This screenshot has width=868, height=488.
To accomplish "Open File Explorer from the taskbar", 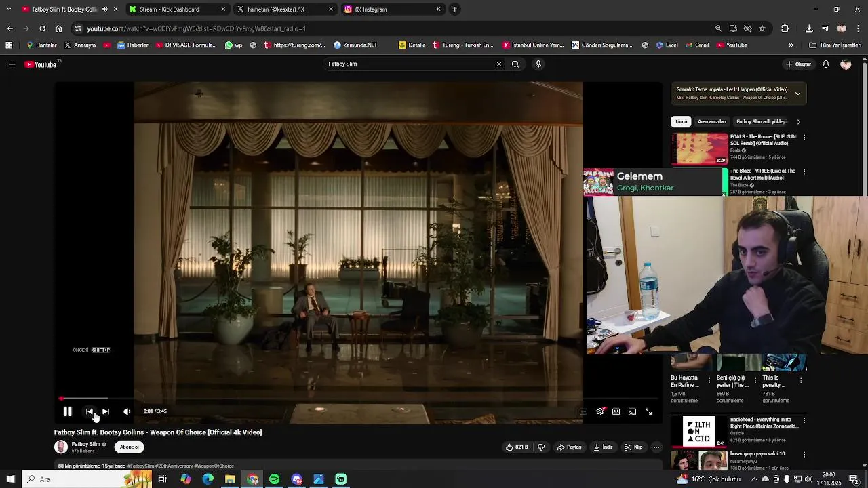I will click(230, 479).
